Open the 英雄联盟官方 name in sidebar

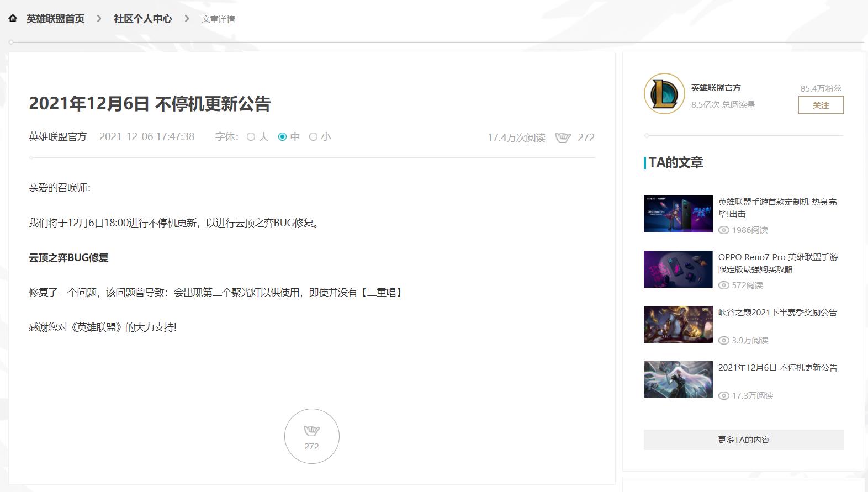click(716, 88)
